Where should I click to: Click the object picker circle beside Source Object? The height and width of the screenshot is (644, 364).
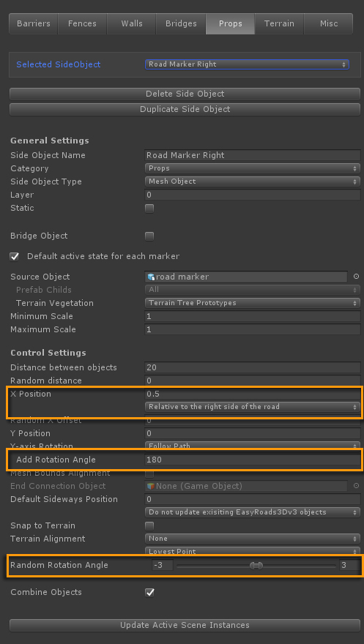click(356, 277)
